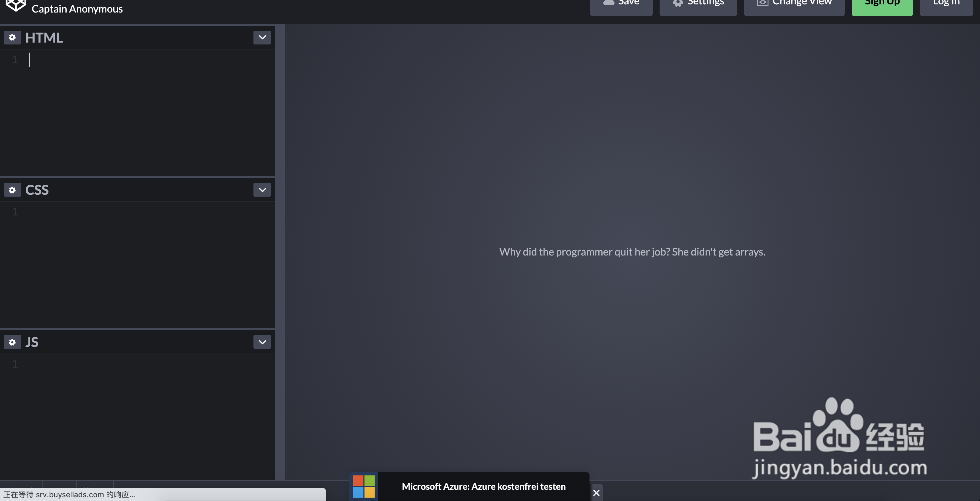The height and width of the screenshot is (501, 980).
Task: Click the Microsoft logo in the ad
Action: (x=364, y=486)
